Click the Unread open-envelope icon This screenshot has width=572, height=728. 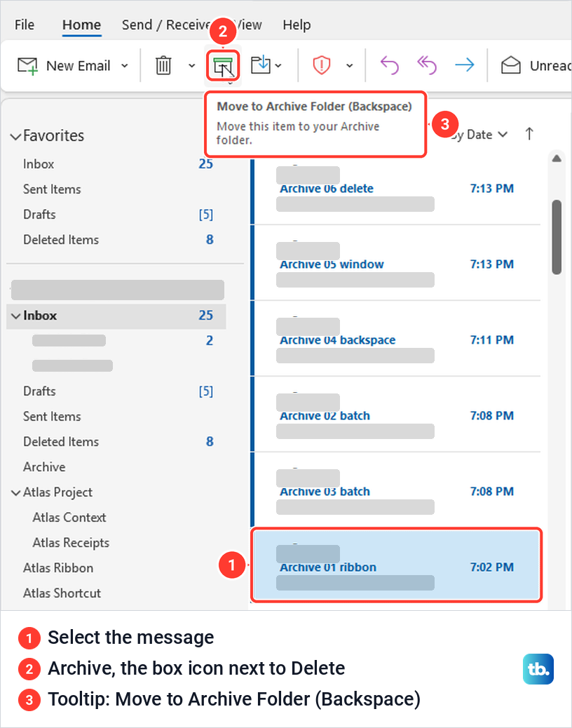[x=511, y=65]
